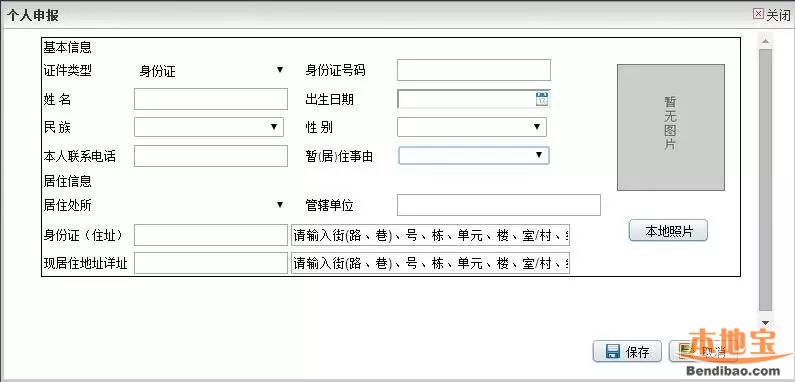Click the 基本信息 section heading

click(x=67, y=47)
